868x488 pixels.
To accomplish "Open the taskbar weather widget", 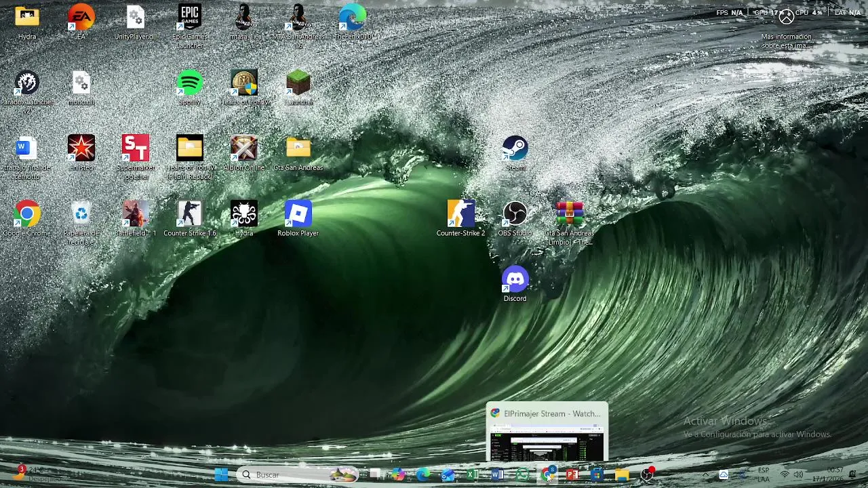I will (x=37, y=474).
